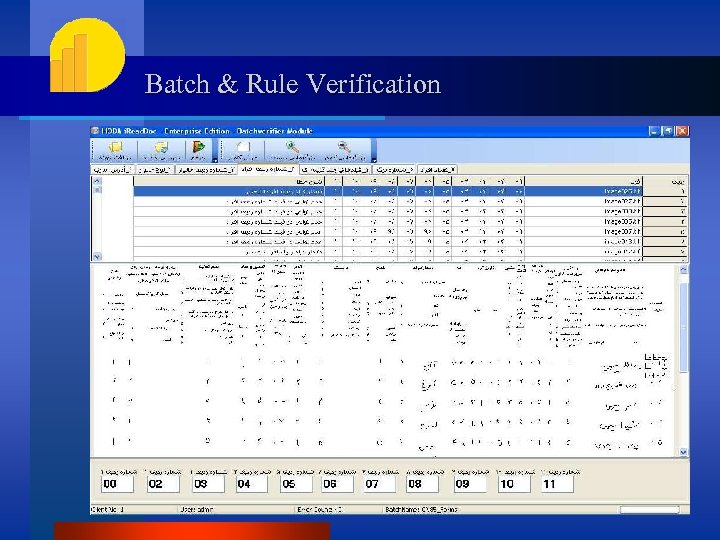Click the field containing 00

[117, 484]
